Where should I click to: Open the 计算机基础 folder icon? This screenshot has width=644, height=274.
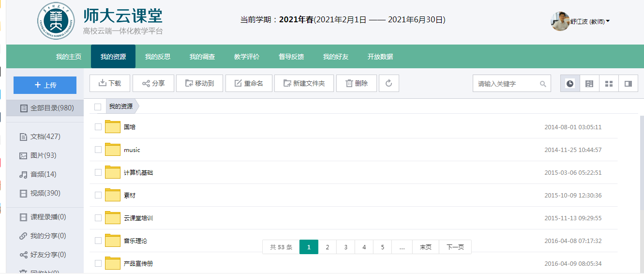pos(113,172)
